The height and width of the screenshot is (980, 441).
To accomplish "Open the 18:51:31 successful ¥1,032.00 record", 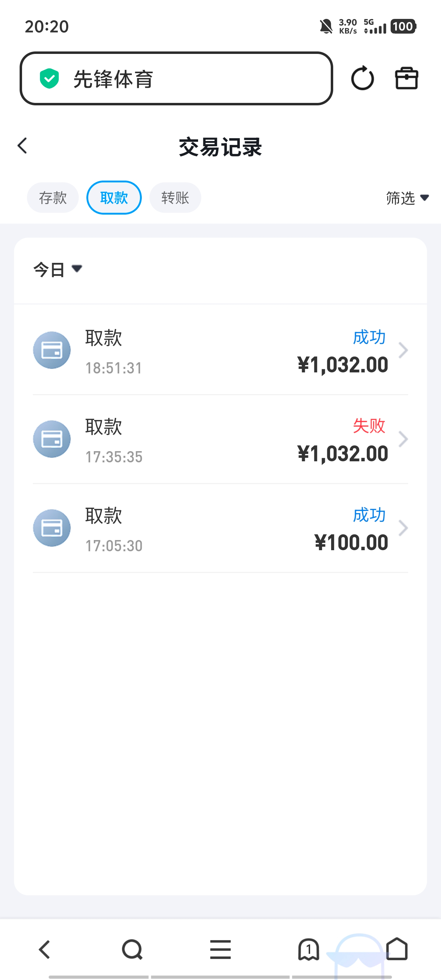I will click(220, 350).
